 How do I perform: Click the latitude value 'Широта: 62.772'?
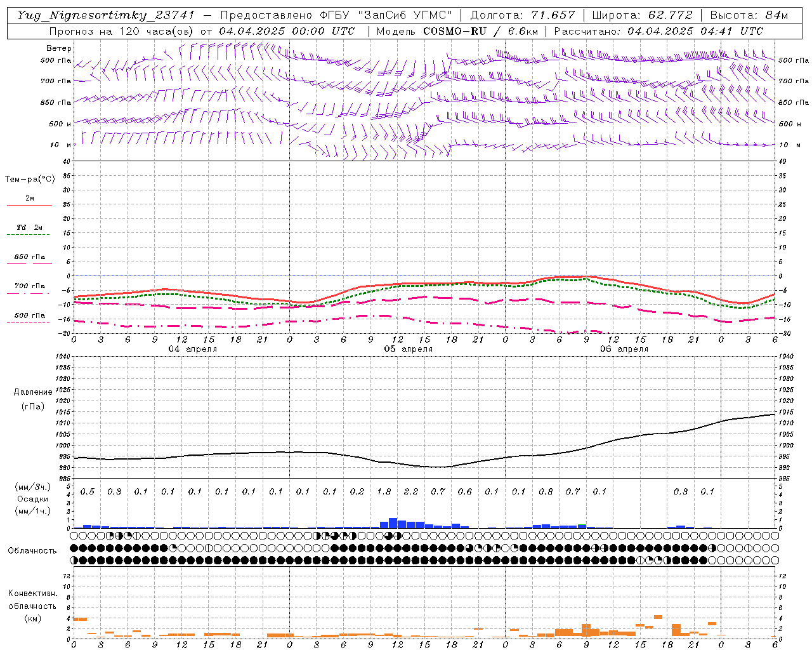[x=642, y=15]
